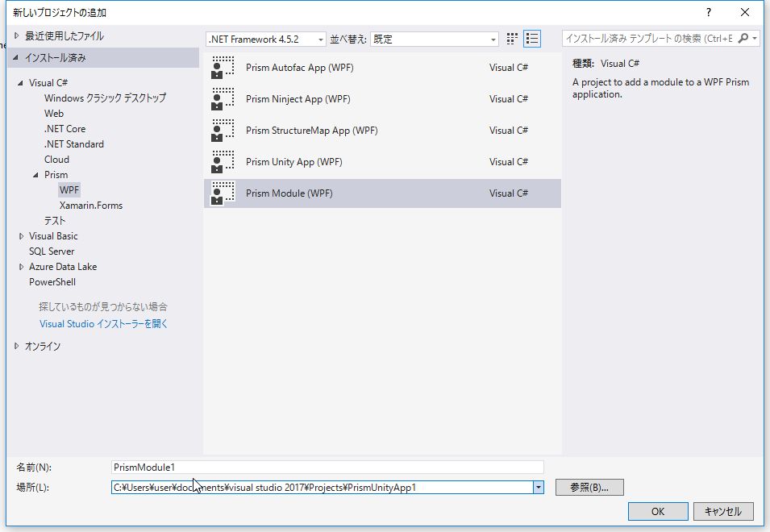Image resolution: width=770 pixels, height=532 pixels.
Task: Click the Prism Unity App template icon
Action: (222, 161)
